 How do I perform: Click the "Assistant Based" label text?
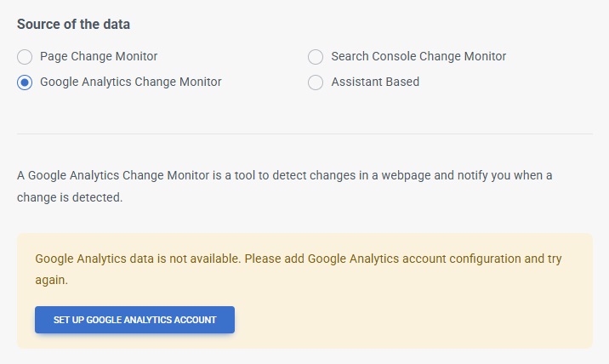click(375, 82)
